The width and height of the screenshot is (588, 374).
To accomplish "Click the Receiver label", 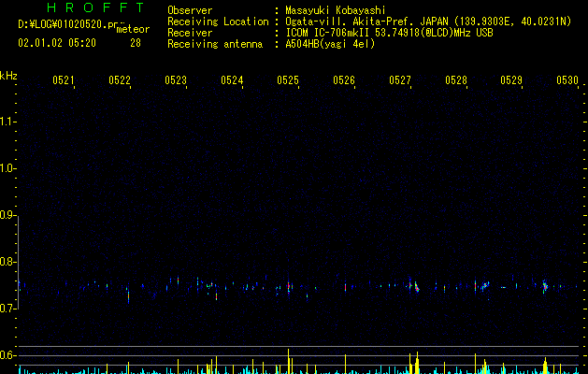I will [190, 33].
